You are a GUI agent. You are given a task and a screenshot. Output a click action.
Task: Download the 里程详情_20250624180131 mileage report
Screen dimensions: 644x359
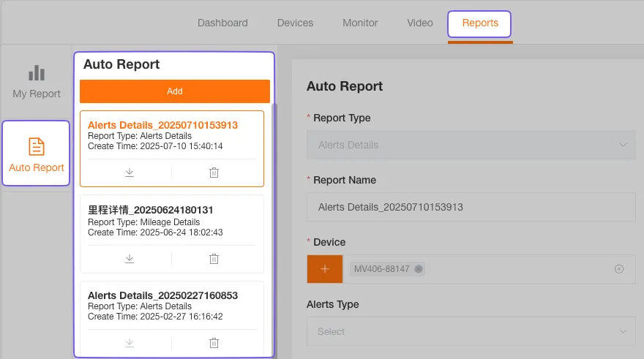click(130, 259)
